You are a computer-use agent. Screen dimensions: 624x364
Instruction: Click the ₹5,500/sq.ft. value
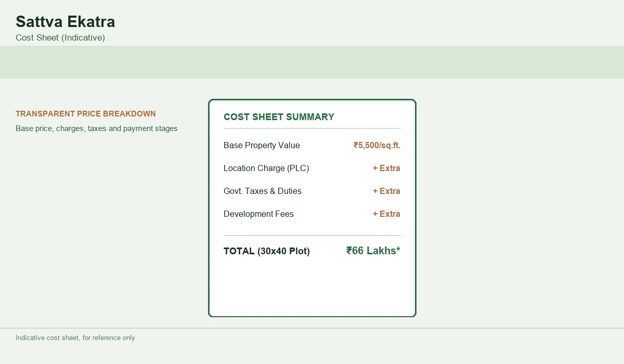[377, 146]
